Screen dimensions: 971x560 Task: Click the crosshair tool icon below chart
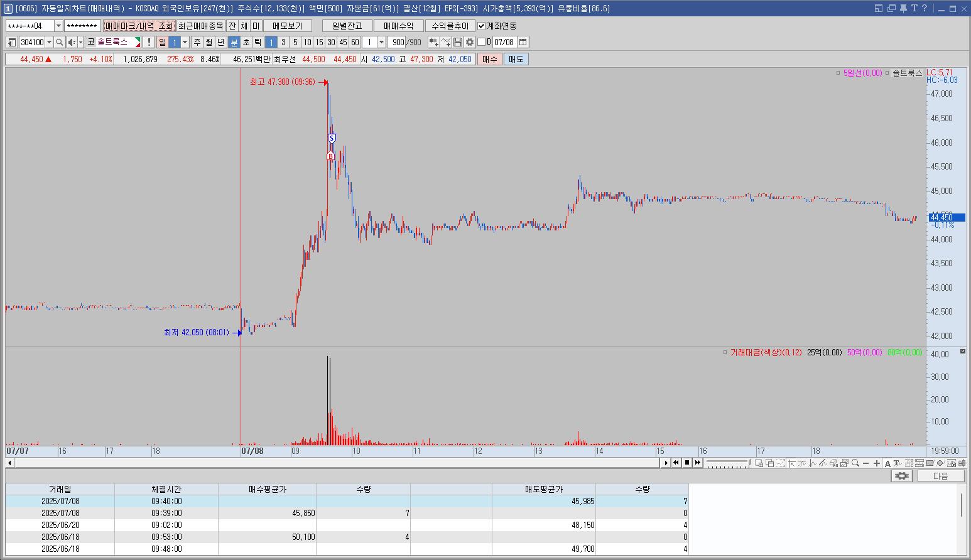791,463
